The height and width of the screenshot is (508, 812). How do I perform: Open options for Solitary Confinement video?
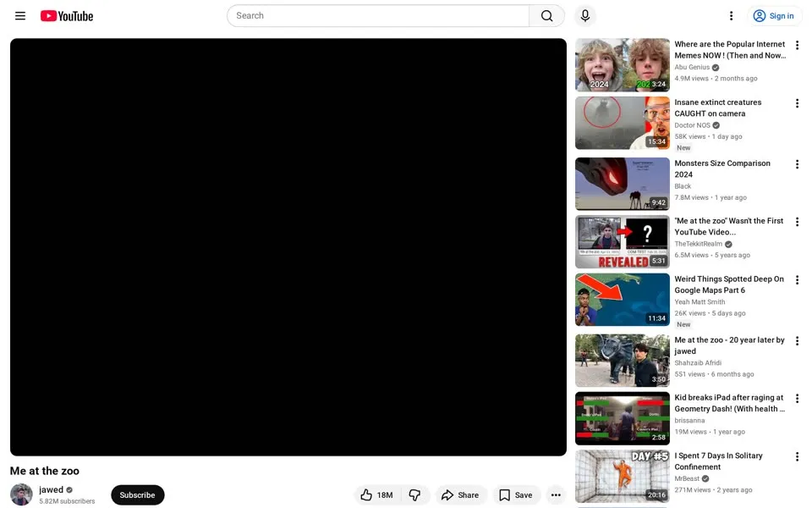pos(797,456)
